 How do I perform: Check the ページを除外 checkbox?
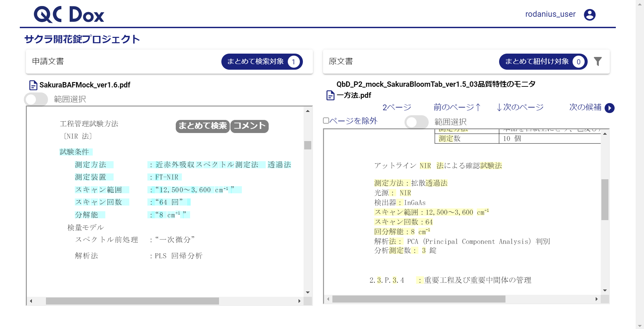326,121
